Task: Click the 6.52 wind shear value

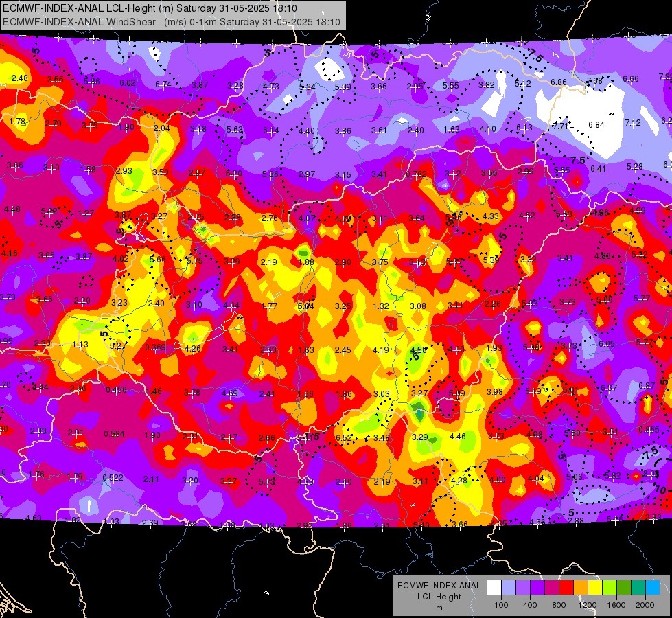Action: point(344,438)
